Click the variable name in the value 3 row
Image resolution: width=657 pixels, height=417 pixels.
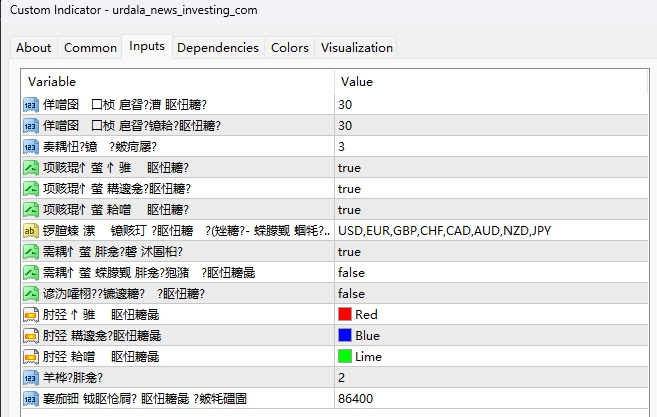(x=100, y=147)
